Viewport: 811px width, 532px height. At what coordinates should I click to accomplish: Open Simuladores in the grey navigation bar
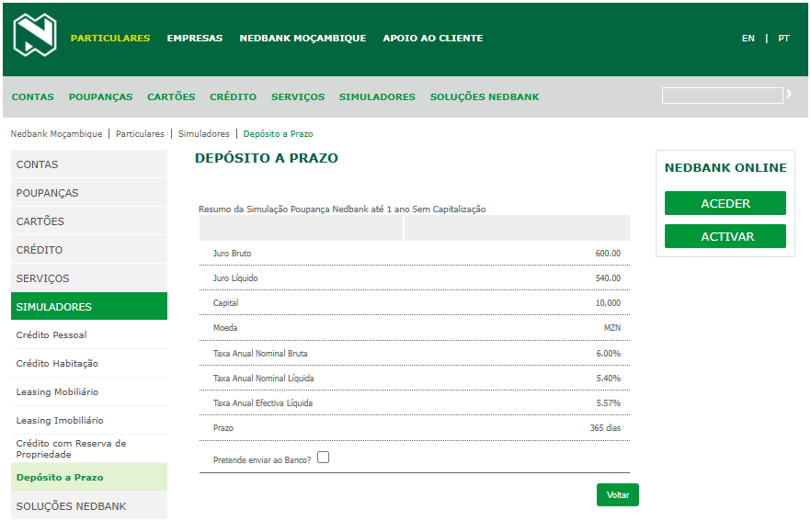(x=377, y=96)
